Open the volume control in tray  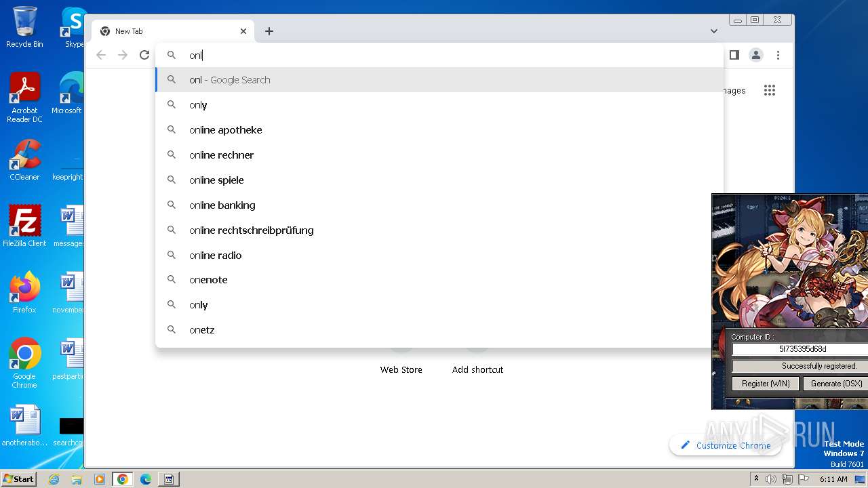(771, 479)
